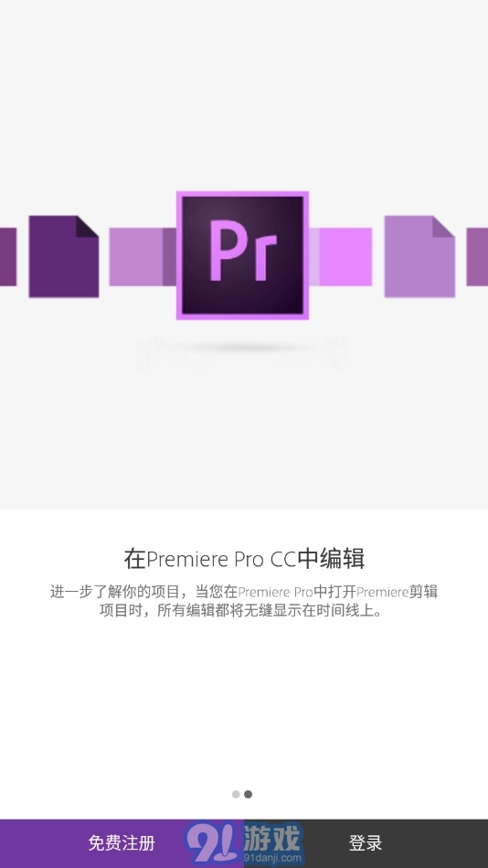Tap the description paragraph about Premiere剪辑 projects
Screen dimensions: 488x868
(244, 601)
